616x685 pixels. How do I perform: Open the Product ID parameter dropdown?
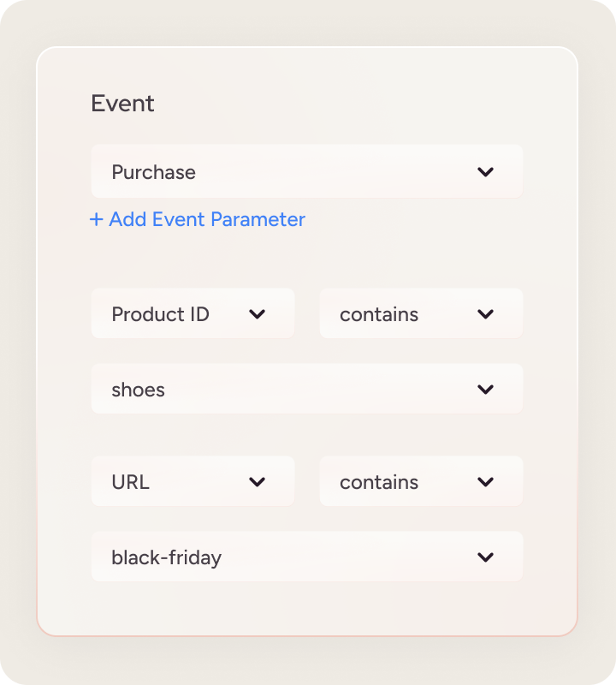192,314
